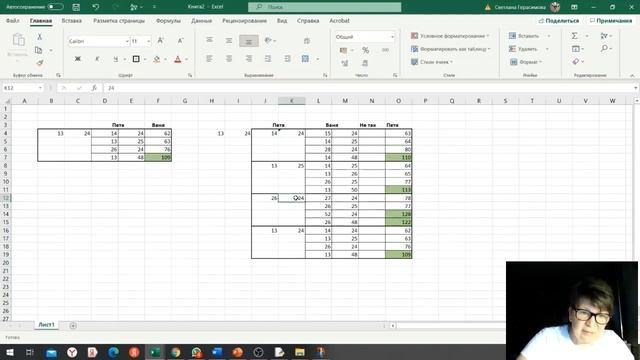Click the comma style (000) icon
640x360 pixels.
[x=385, y=50]
